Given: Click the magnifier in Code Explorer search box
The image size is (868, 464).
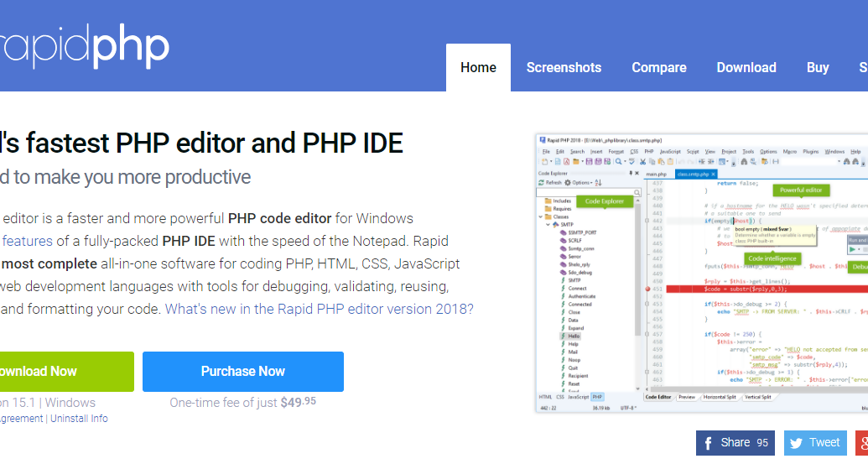Looking at the screenshot, I should [x=637, y=193].
